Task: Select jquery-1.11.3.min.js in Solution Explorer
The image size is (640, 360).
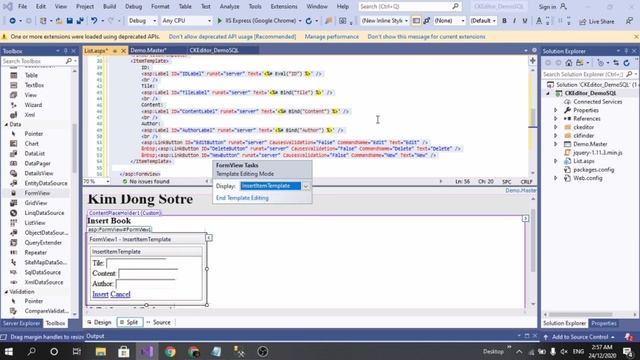Action: 598,153
